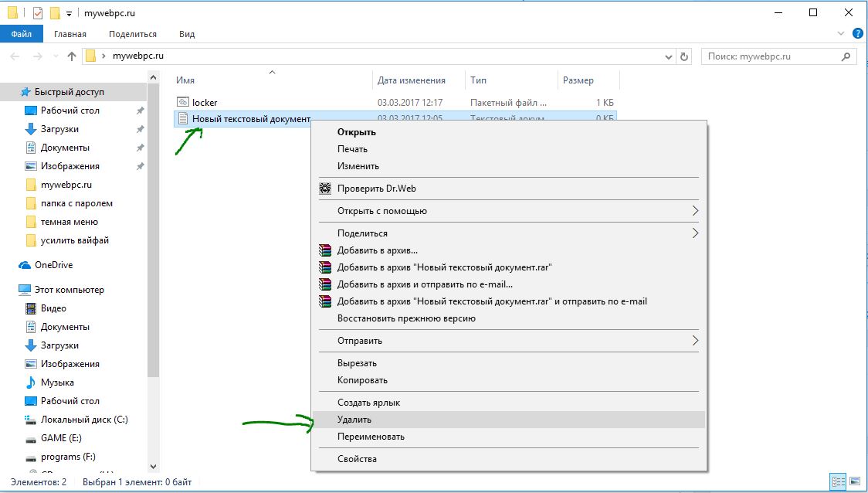This screenshot has height=493, width=868.
Task: Open Видео under Этот компьютер
Action: [53, 308]
